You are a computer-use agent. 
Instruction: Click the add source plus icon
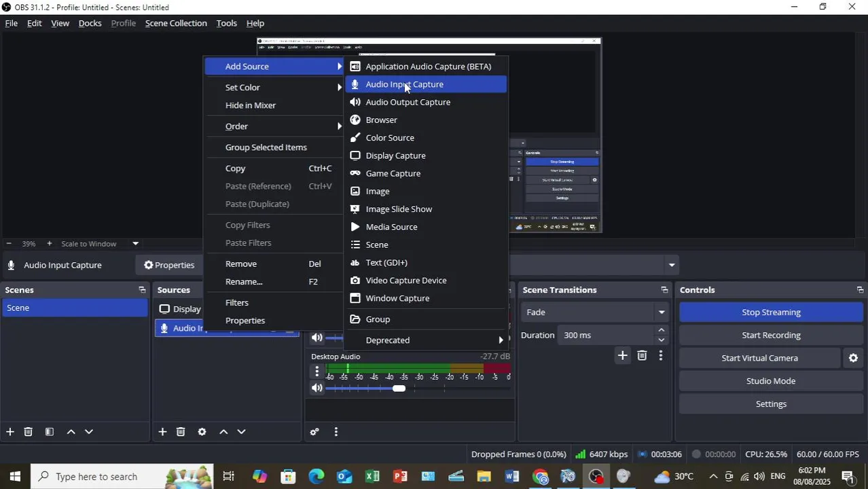[162, 432]
